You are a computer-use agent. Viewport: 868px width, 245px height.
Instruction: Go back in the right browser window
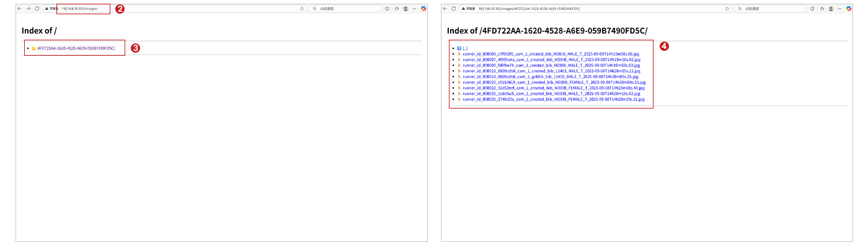click(x=445, y=9)
